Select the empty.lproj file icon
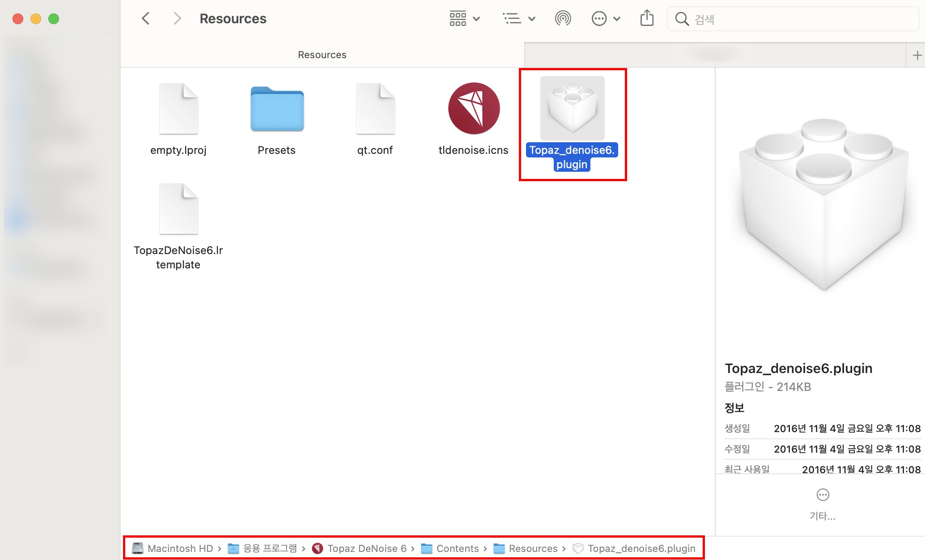Viewport: 925px width, 560px height. pos(178,108)
